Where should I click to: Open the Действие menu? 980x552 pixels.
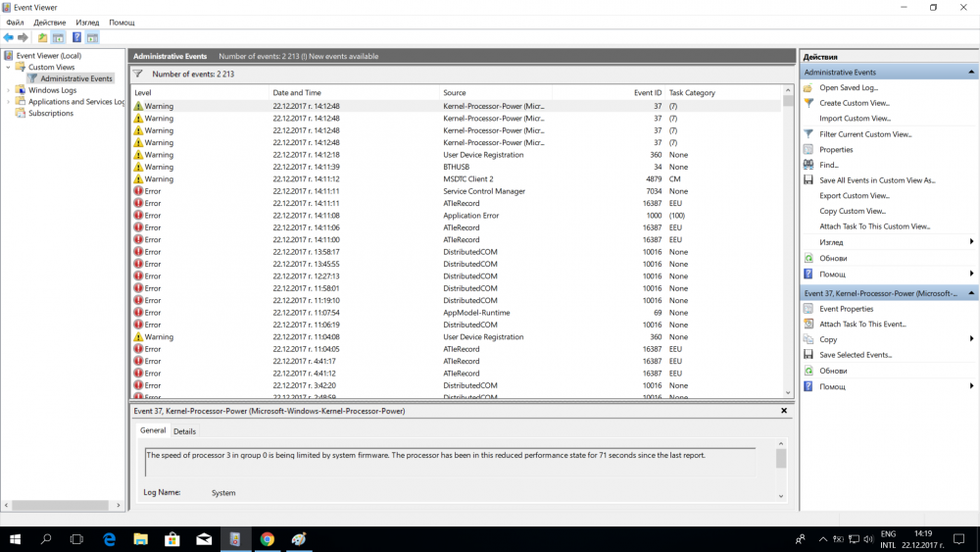[x=49, y=23]
